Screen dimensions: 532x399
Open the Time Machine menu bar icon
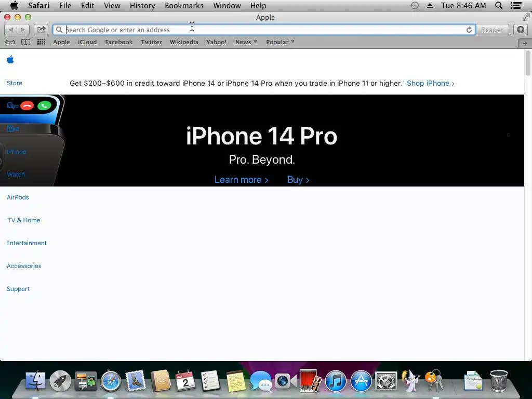414,5
